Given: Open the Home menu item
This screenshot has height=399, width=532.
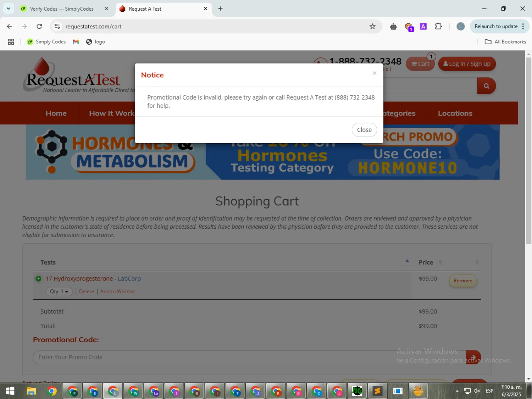Looking at the screenshot, I should point(56,113).
